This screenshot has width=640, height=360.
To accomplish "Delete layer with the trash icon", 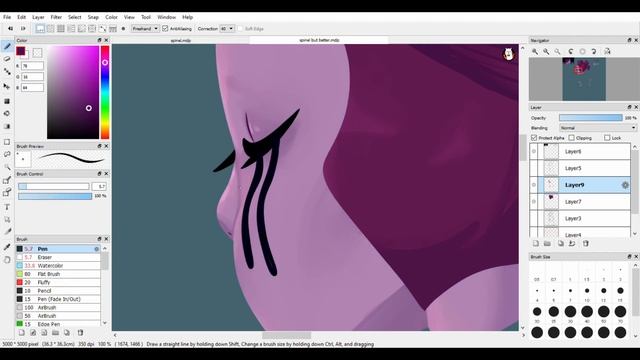I will [586, 244].
